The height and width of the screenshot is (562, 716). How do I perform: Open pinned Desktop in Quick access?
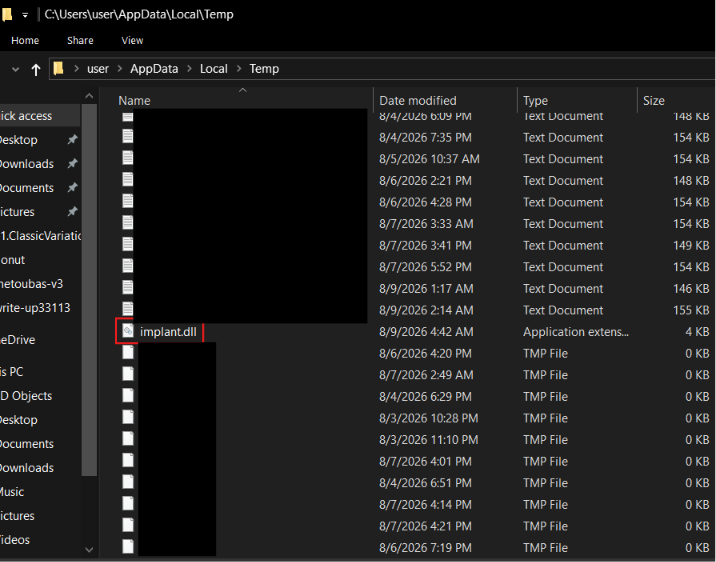(x=19, y=140)
